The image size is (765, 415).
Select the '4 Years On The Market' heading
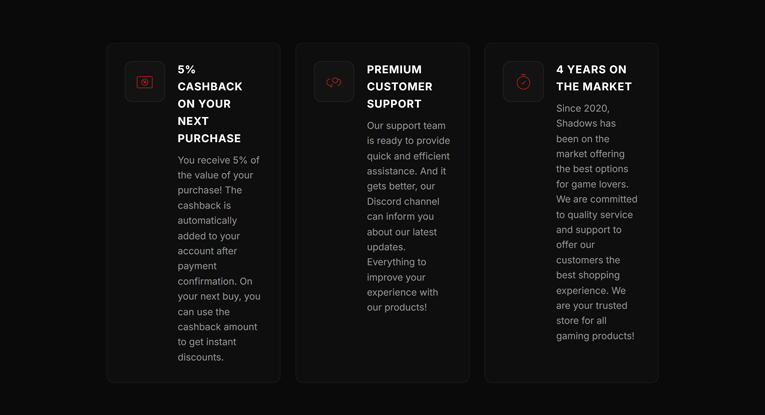click(593, 78)
